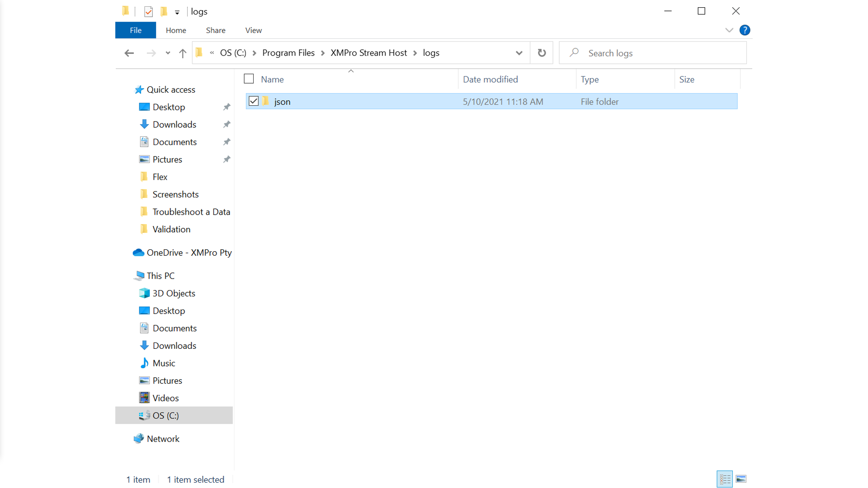Viewport: 868px width, 488px height.
Task: Expand the address bar history dropdown
Action: (x=518, y=53)
